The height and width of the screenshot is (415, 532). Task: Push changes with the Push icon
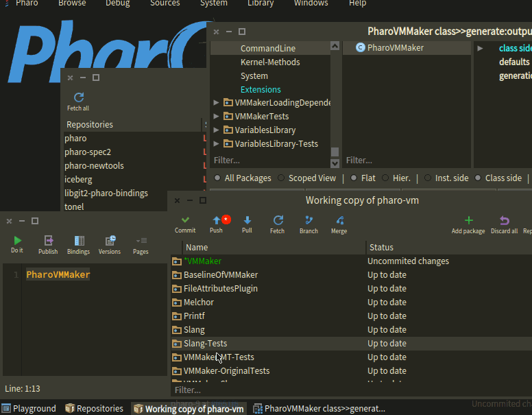(217, 220)
